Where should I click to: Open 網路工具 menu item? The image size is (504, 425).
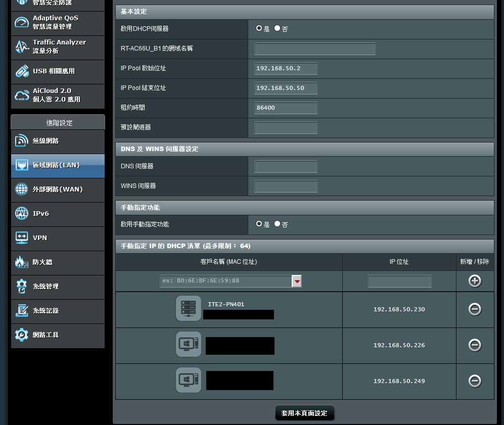pos(58,336)
